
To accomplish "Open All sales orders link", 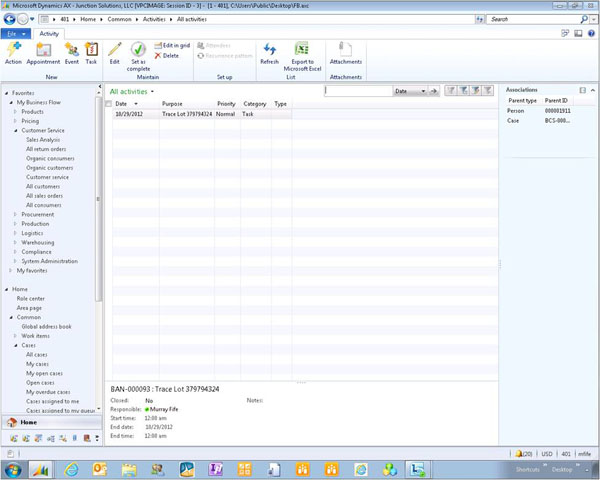I will [x=46, y=195].
